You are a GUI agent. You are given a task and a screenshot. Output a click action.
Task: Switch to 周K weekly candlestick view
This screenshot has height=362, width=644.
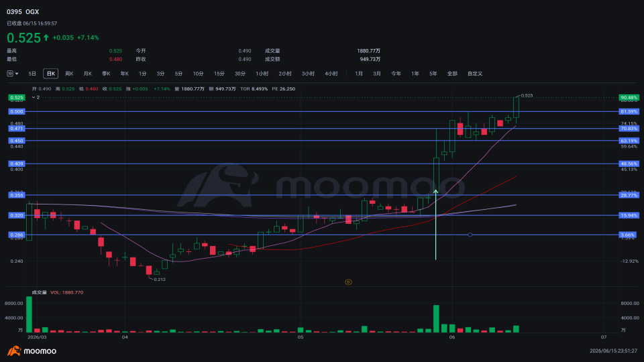[69, 74]
